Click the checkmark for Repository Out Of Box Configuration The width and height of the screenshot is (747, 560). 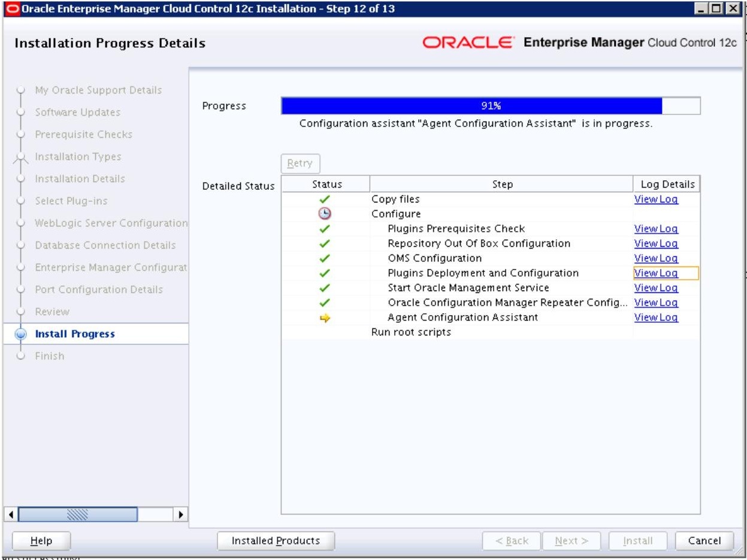[x=326, y=244]
